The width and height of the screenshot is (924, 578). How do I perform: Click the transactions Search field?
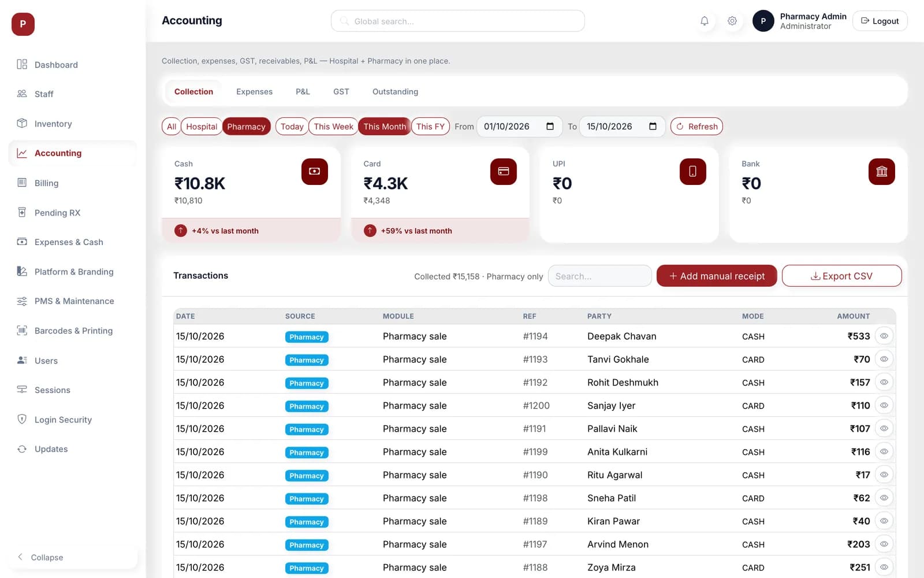(x=599, y=276)
